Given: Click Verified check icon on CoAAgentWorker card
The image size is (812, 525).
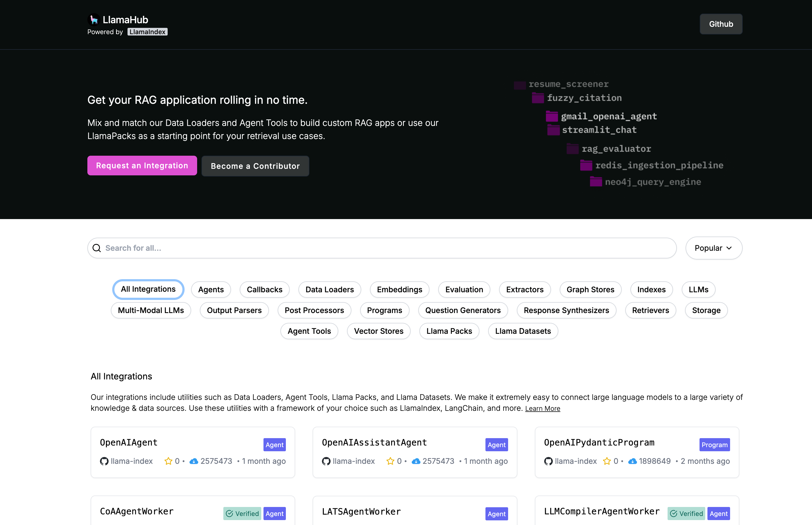Looking at the screenshot, I should (229, 514).
